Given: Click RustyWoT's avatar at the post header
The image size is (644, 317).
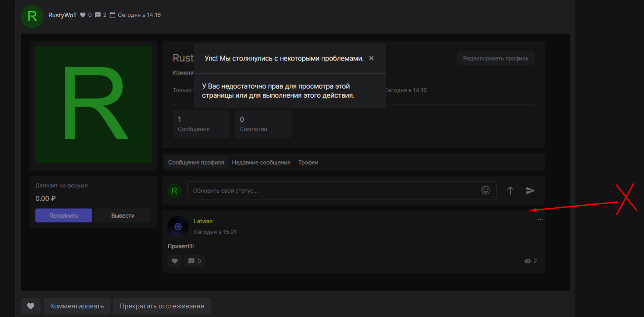Looking at the screenshot, I should click(32, 17).
